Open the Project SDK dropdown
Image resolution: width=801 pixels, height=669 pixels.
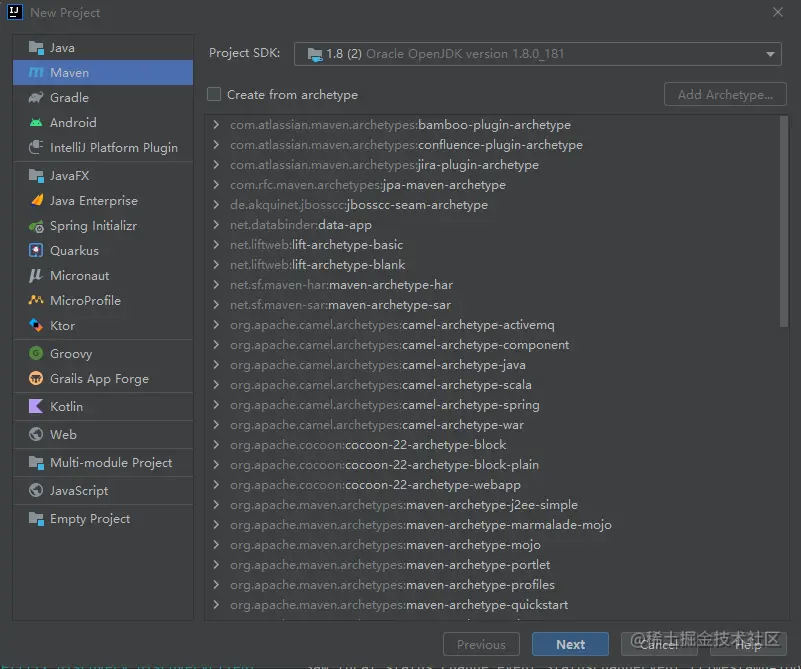click(537, 54)
